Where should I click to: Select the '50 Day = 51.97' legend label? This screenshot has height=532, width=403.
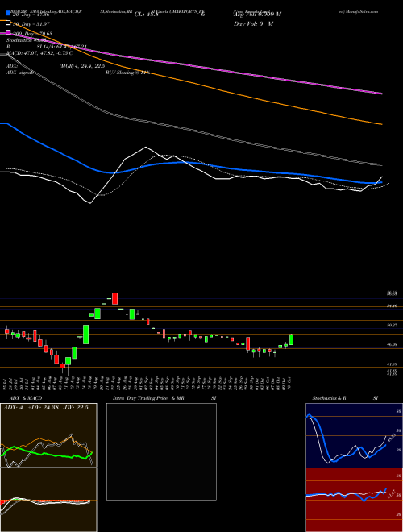tap(31, 24)
